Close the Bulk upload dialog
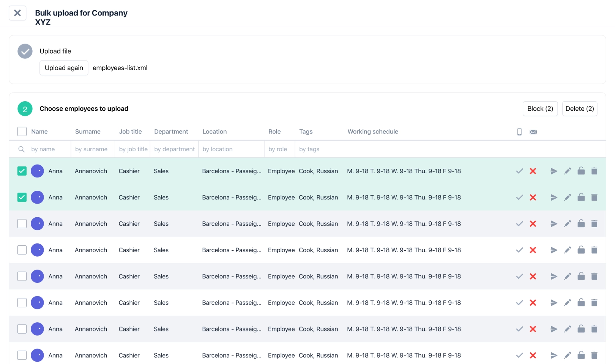615x364 pixels. 17,13
